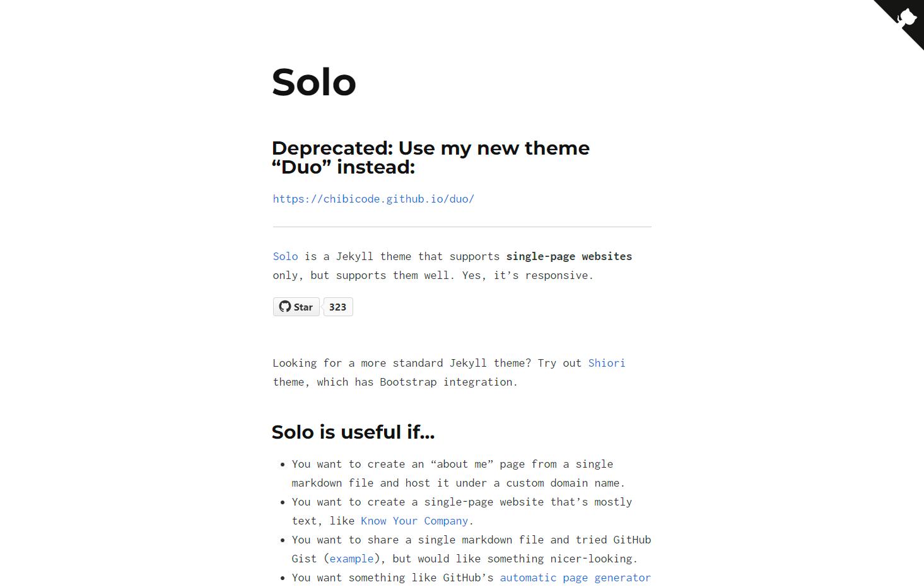Image resolution: width=924 pixels, height=587 pixels.
Task: Click the octocat logo on the Star button
Action: point(285,307)
